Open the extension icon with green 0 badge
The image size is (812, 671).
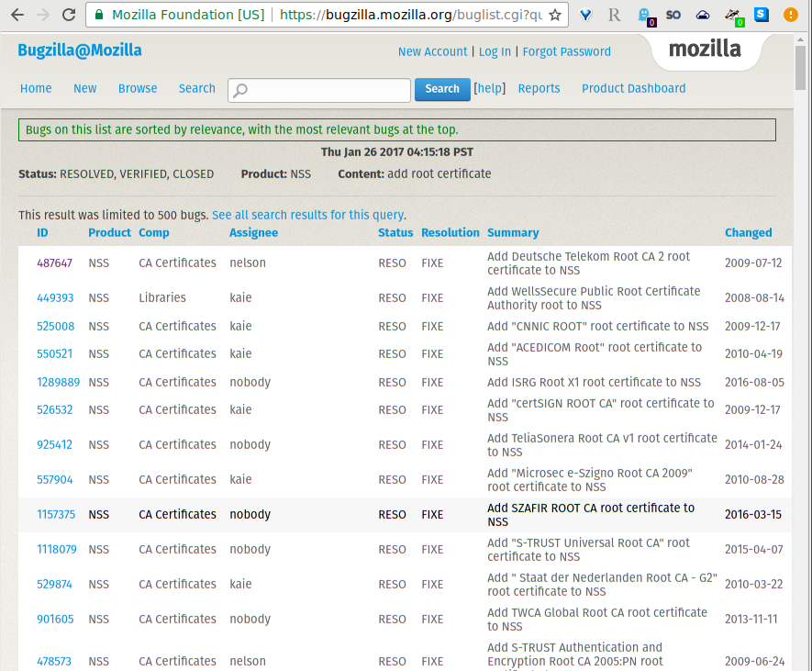[x=734, y=16]
